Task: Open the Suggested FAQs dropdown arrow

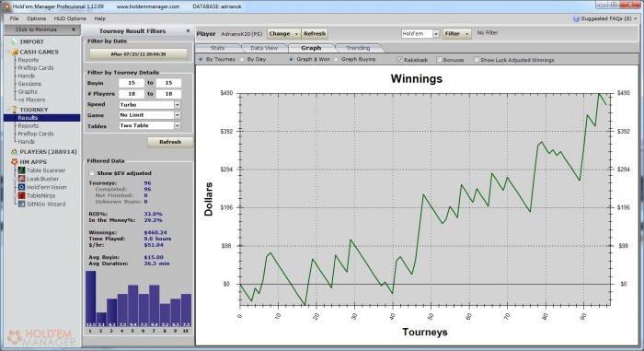Action: tap(636, 19)
